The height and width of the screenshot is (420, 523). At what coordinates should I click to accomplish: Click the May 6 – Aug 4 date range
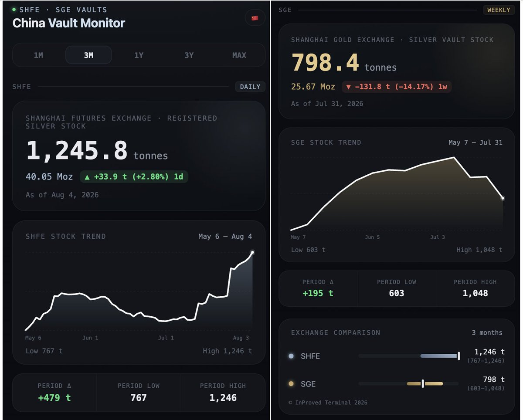pos(225,237)
